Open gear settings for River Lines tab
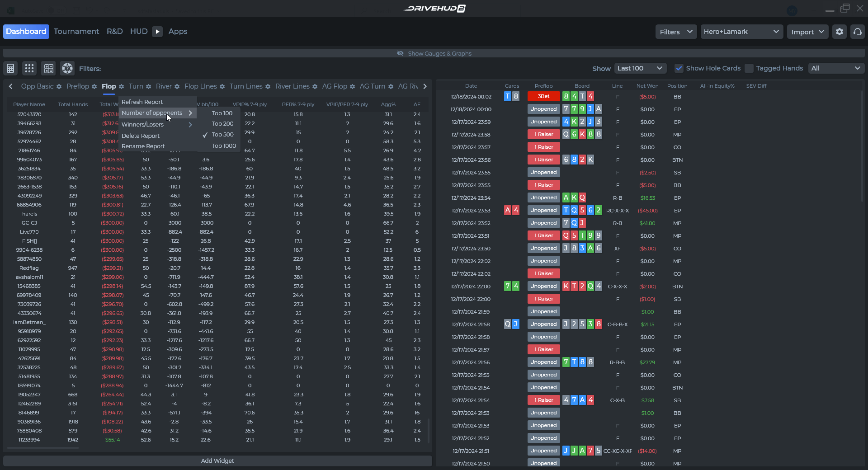This screenshot has width=868, height=470. (315, 86)
